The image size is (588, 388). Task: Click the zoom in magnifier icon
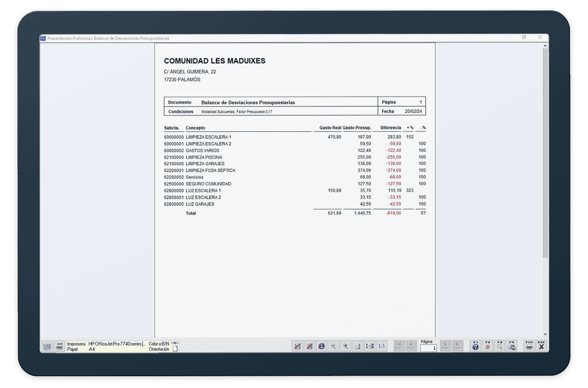(x=346, y=346)
